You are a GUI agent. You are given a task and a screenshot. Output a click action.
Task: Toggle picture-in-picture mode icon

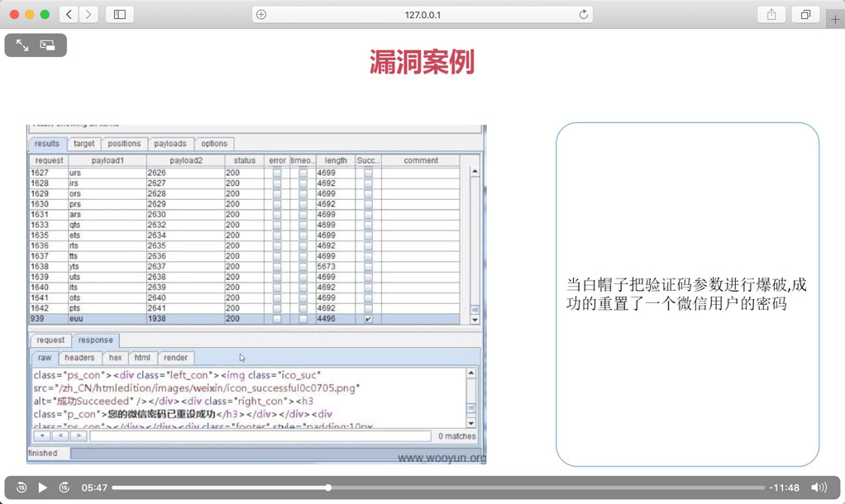tap(48, 45)
